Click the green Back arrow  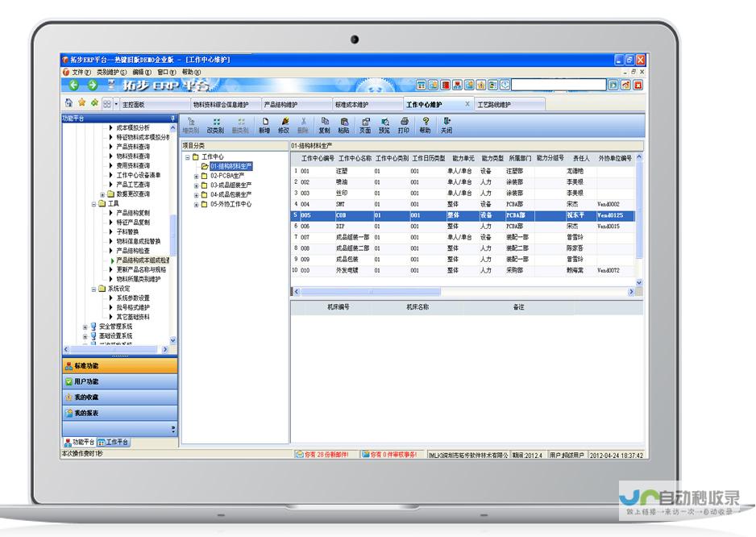pyautogui.click(x=74, y=85)
